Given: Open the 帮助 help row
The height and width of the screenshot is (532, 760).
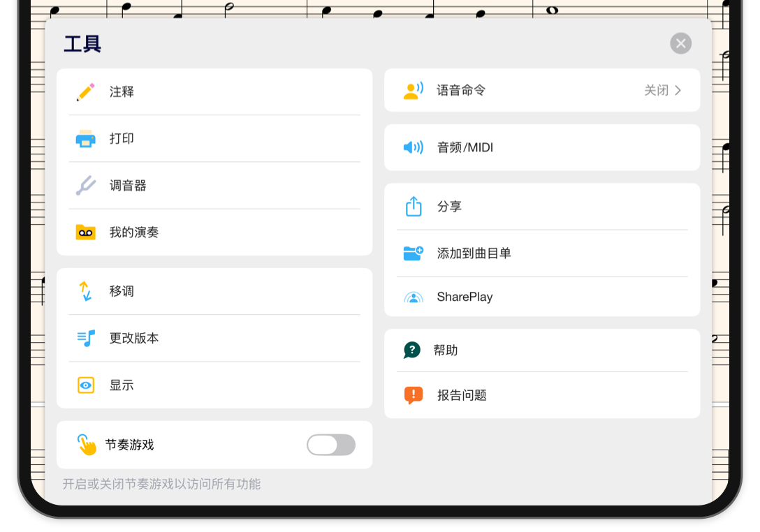Looking at the screenshot, I should point(542,350).
